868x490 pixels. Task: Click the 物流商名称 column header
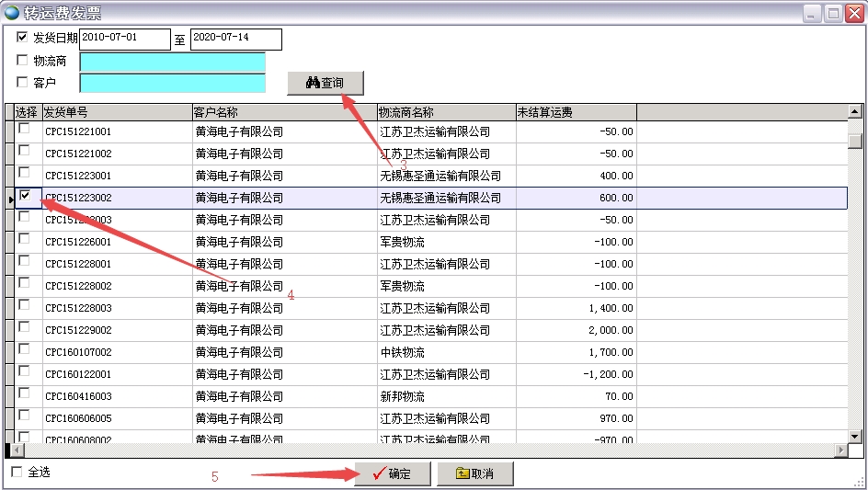coord(447,112)
